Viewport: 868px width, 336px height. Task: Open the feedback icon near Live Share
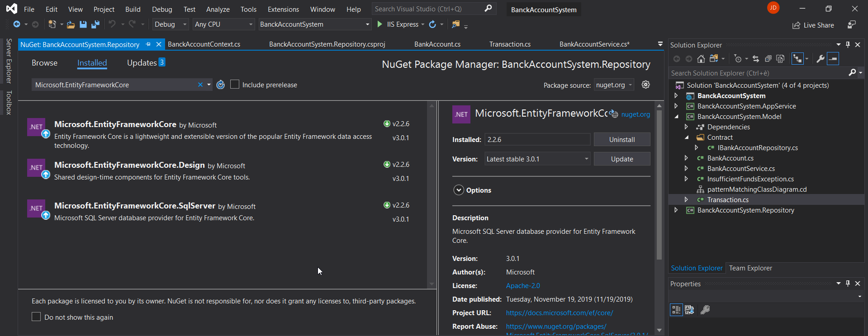(x=852, y=24)
